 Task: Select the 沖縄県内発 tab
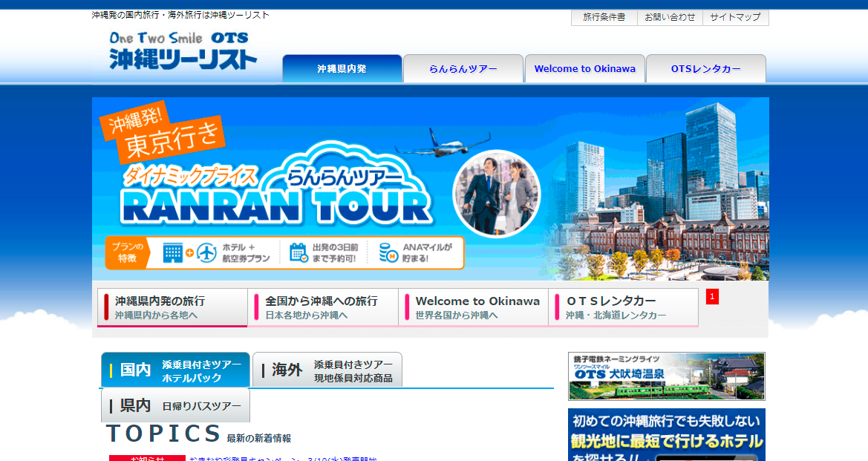coord(342,68)
